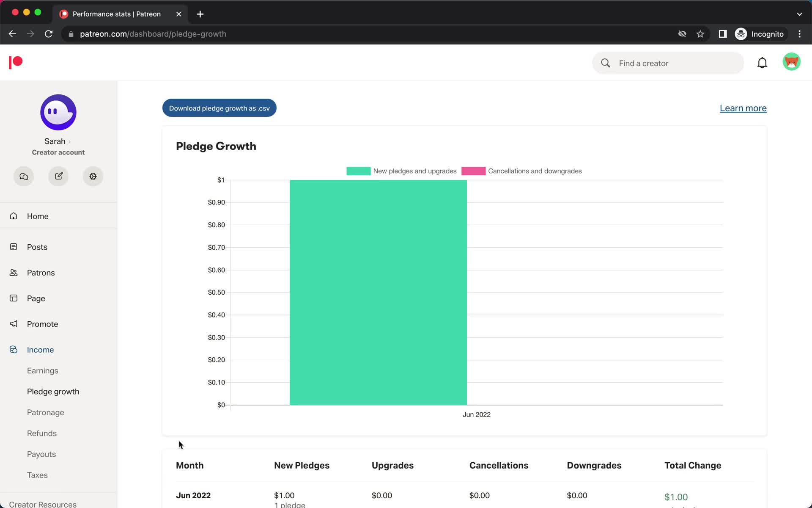The image size is (812, 508).
Task: Go to Payouts submenu
Action: [x=41, y=454]
